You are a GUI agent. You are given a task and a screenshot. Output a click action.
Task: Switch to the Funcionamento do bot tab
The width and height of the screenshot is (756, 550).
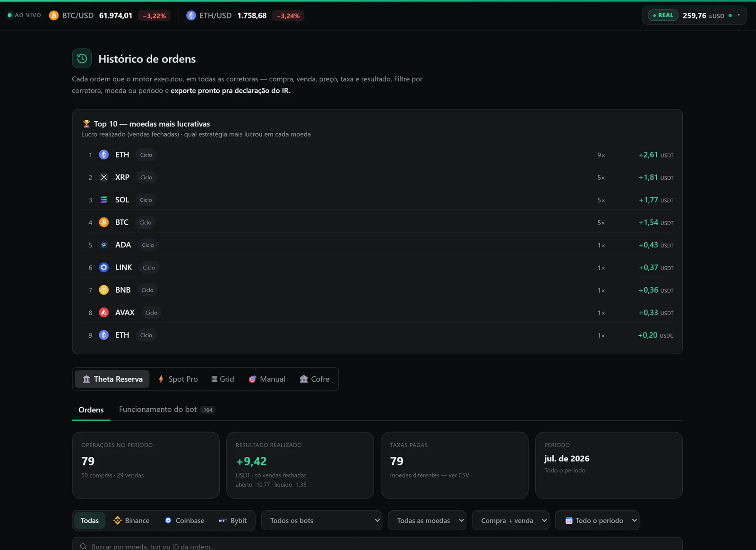[x=167, y=410]
